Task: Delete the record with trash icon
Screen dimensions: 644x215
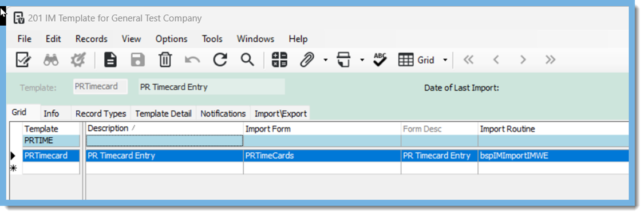Action: [x=165, y=60]
